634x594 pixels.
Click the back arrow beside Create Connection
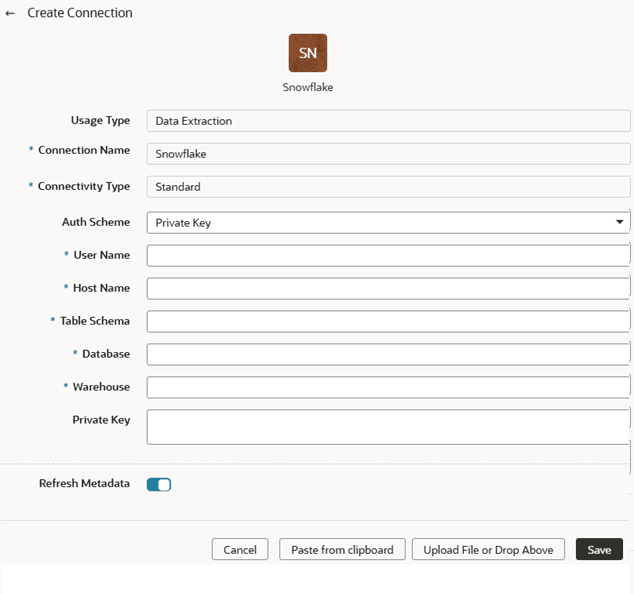(10, 13)
